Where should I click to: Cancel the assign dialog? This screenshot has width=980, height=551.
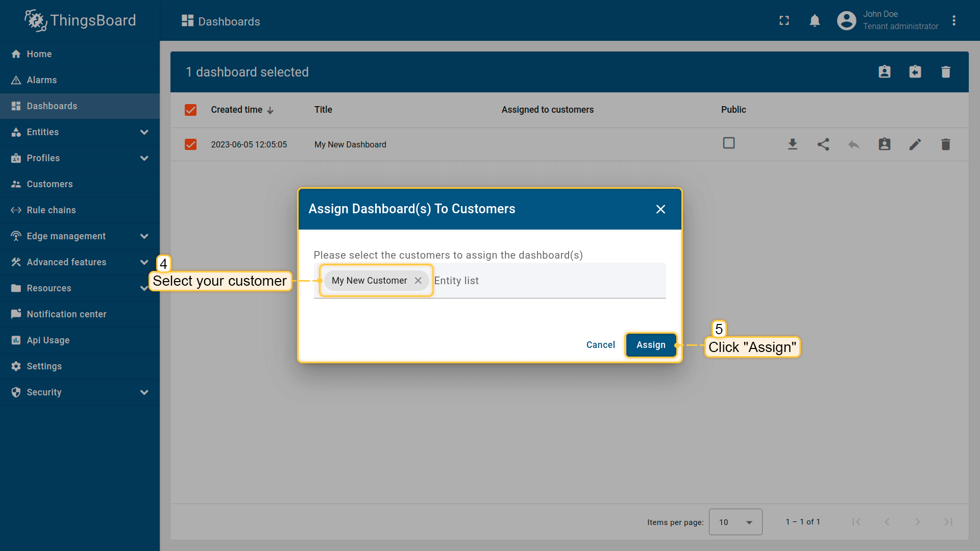(x=600, y=345)
